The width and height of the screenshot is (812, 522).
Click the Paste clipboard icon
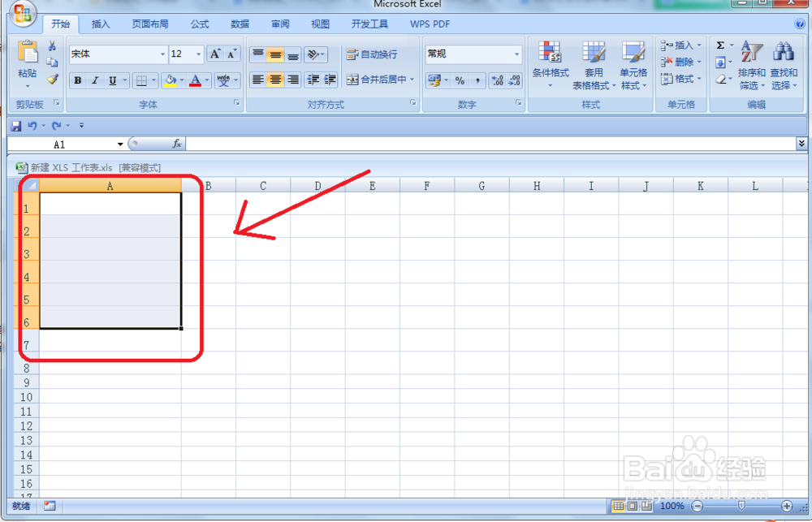pyautogui.click(x=28, y=52)
